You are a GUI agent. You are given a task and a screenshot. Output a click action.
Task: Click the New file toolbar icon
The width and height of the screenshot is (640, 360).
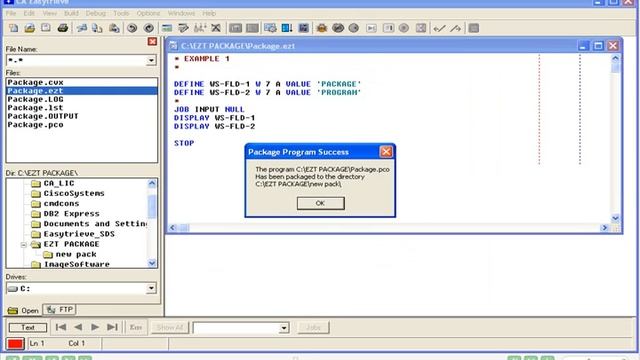pos(13,28)
